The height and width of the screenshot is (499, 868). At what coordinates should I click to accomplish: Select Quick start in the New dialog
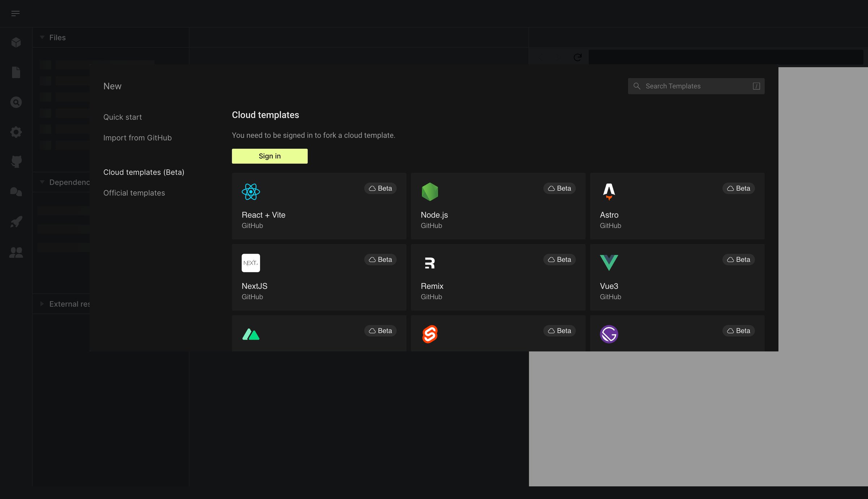coord(123,117)
